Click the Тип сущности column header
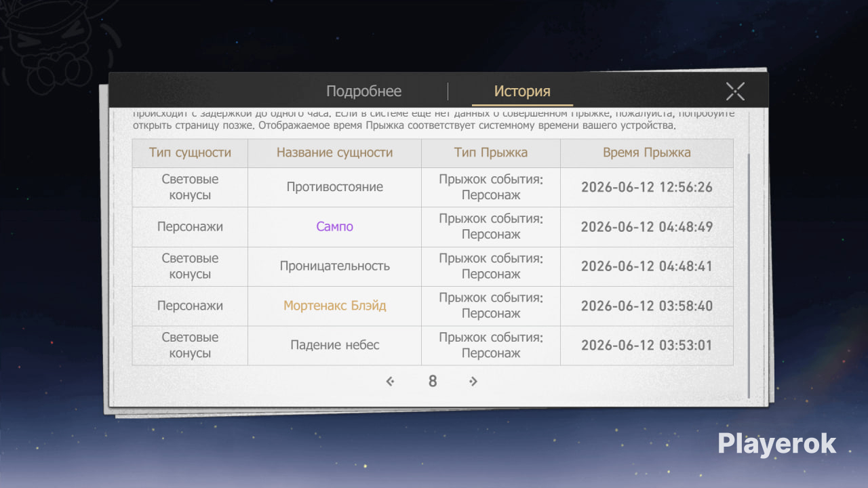Screen dimensions: 868x488 [190, 152]
